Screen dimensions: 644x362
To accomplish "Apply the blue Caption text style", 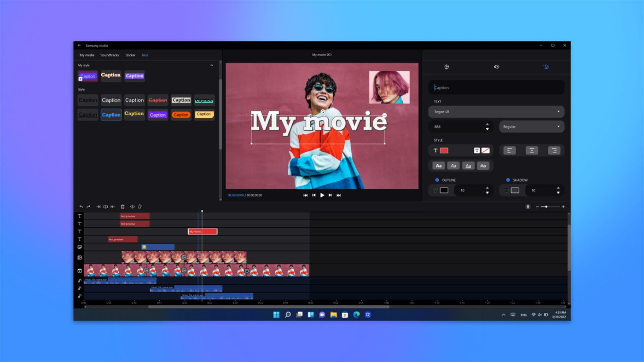I will pyautogui.click(x=111, y=115).
